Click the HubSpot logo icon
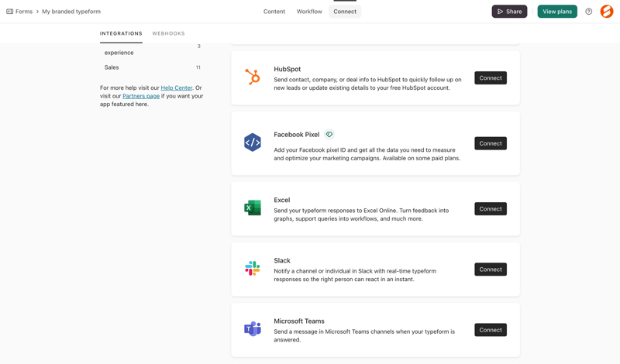The height and width of the screenshot is (364, 620). (253, 77)
